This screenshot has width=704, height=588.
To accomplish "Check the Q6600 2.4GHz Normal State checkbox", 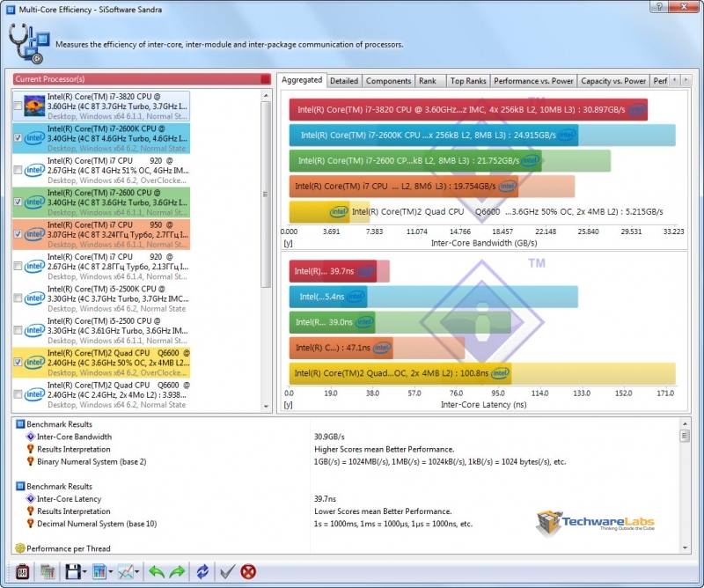I will pos(18,394).
